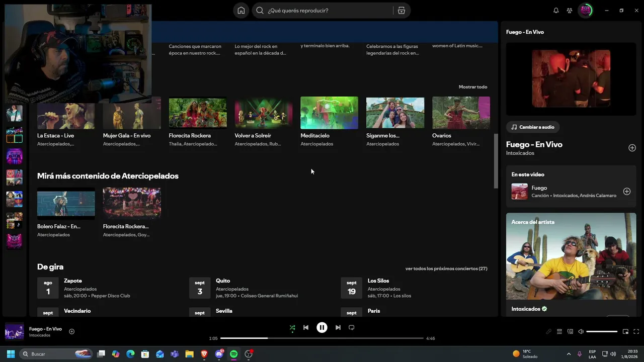
Task: Open the now playing video preview
Action: 571,78
